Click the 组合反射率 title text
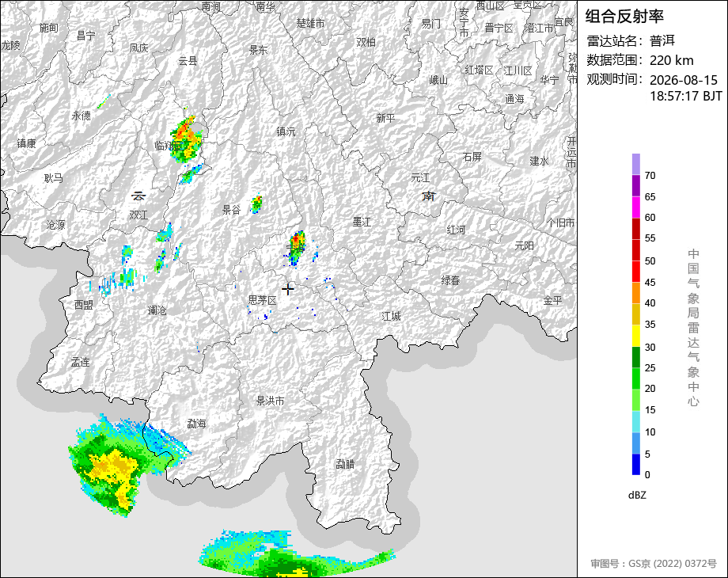 click(624, 17)
